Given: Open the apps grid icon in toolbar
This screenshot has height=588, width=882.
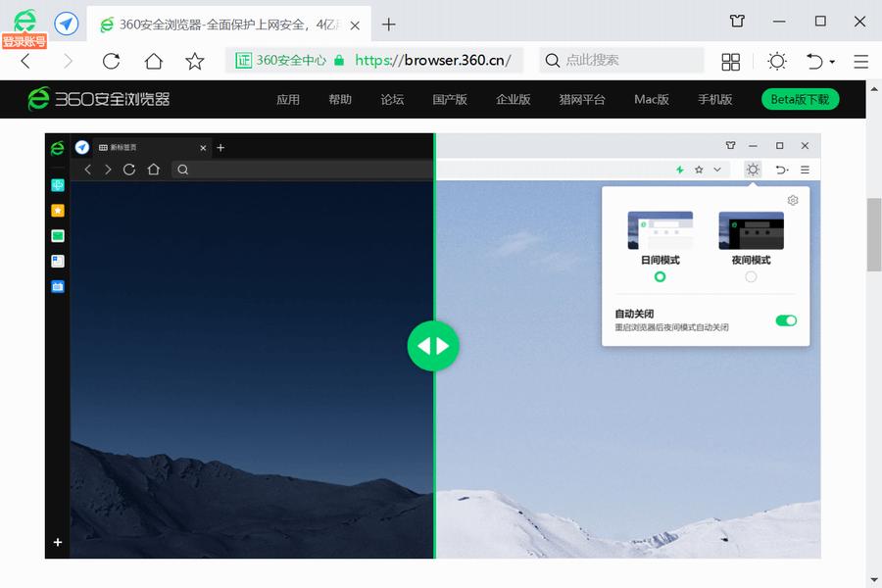Looking at the screenshot, I should [731, 62].
